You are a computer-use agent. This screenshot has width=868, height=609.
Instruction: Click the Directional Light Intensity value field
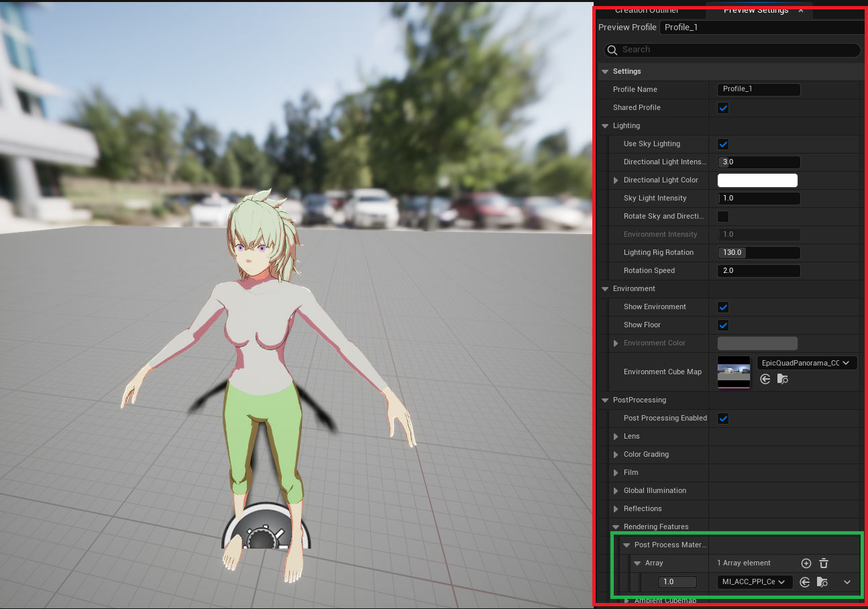(759, 162)
